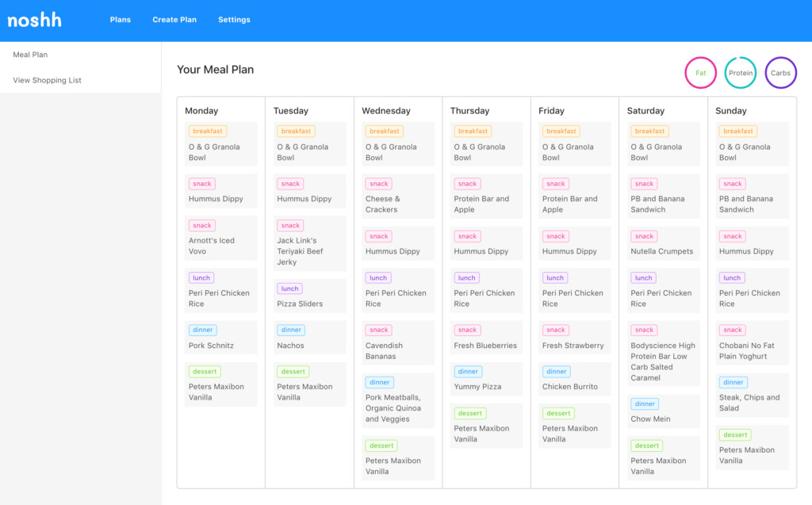Open Settings in the top bar
This screenshot has width=812, height=505.
234,20
